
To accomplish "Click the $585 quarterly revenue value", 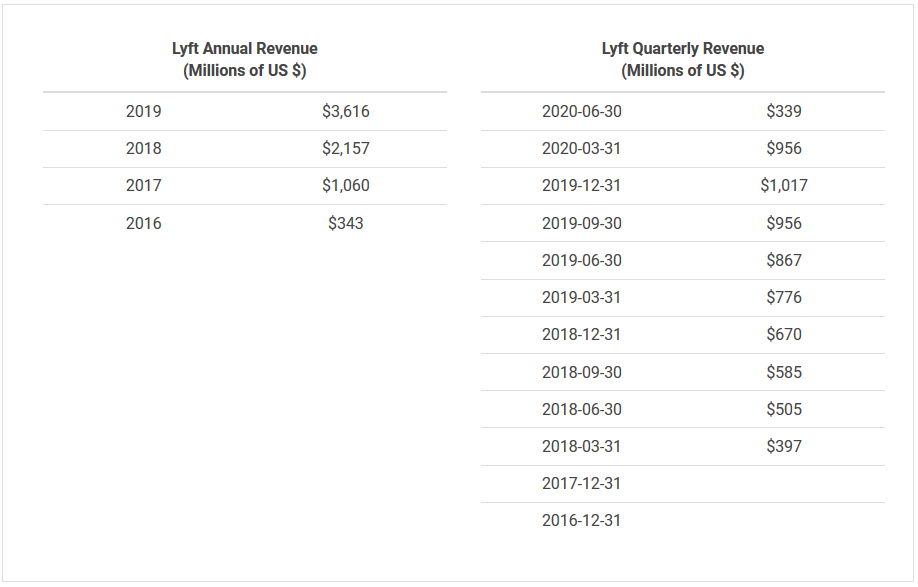I will pos(783,372).
